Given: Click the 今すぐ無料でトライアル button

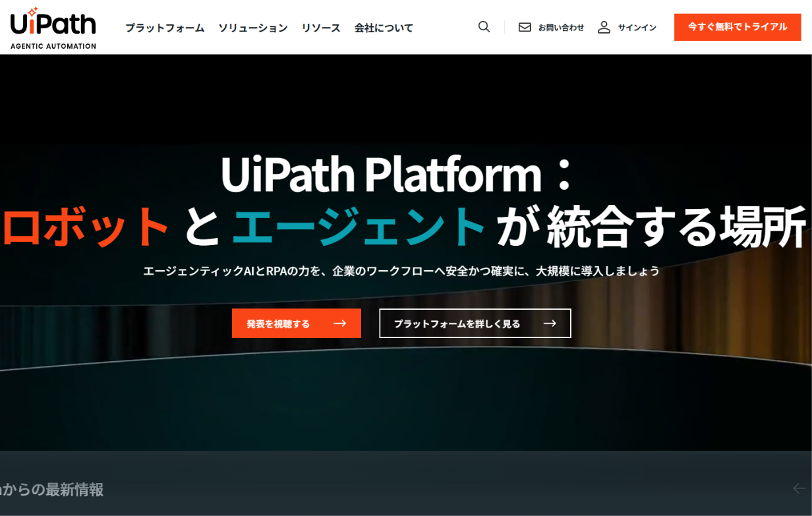Looking at the screenshot, I should (738, 27).
